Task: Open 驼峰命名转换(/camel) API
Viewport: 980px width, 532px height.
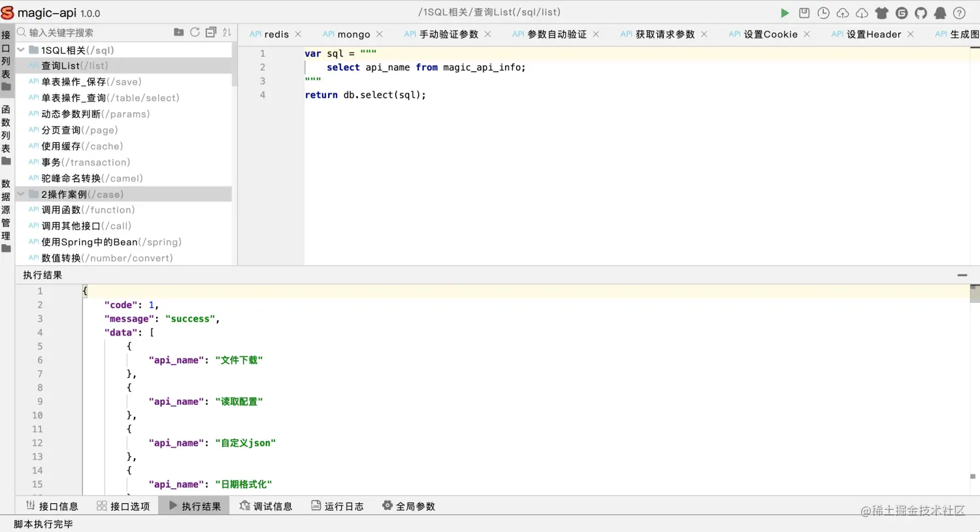Action: 124,178
